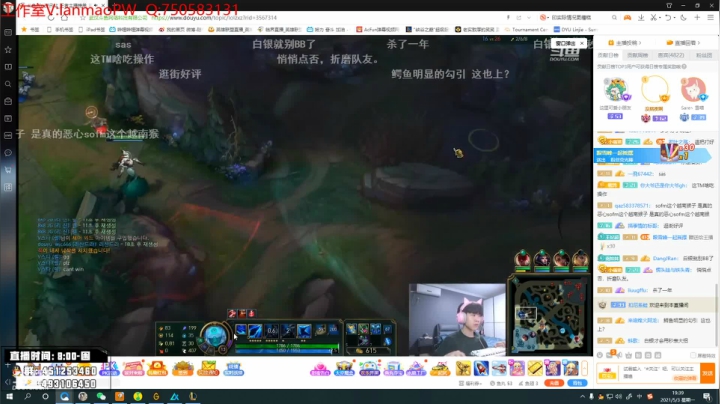Open the DYU Linjie bookmark
Viewport: 720px width, 404px height.
click(x=575, y=29)
